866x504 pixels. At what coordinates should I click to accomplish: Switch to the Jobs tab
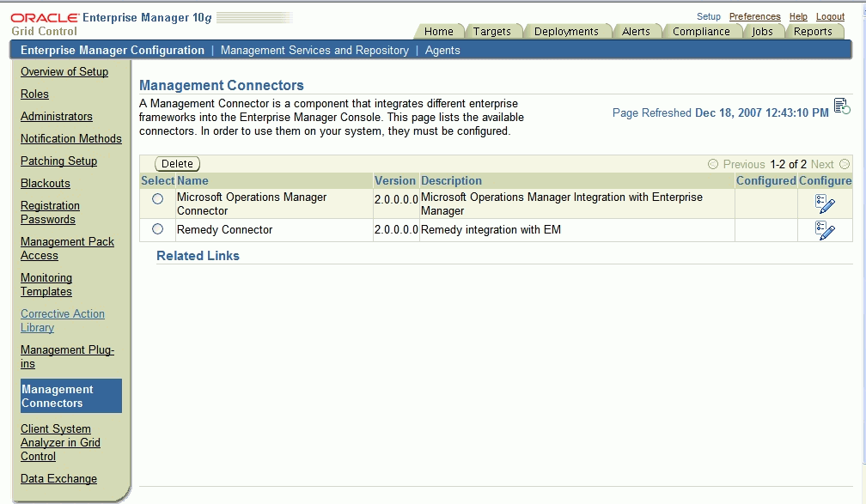pyautogui.click(x=762, y=32)
